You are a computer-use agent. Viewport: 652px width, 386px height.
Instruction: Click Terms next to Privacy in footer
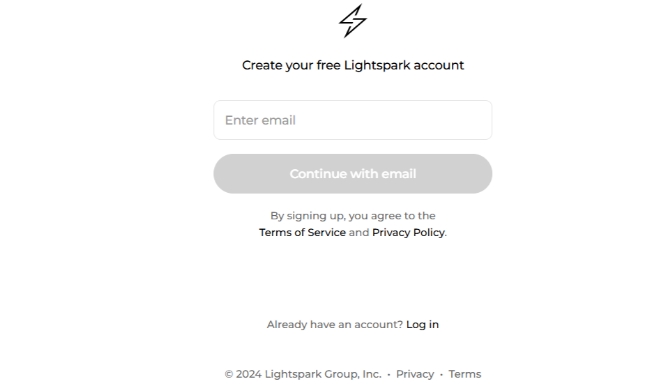464,374
